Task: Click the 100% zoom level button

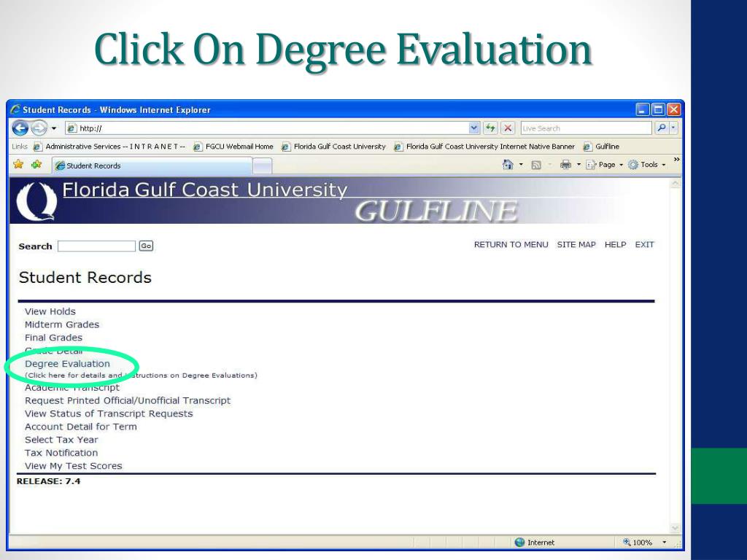Action: (x=637, y=542)
